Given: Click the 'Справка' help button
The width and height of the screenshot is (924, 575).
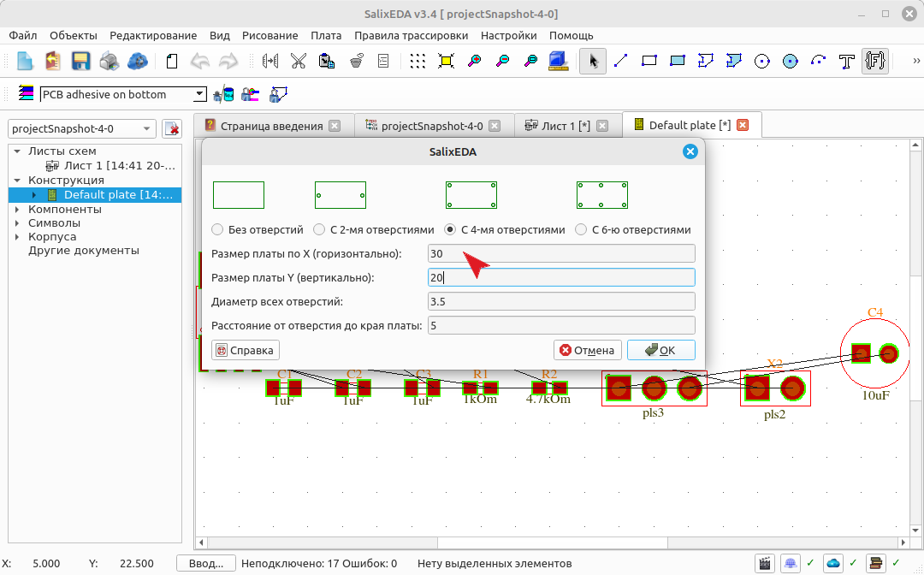Looking at the screenshot, I should (246, 350).
